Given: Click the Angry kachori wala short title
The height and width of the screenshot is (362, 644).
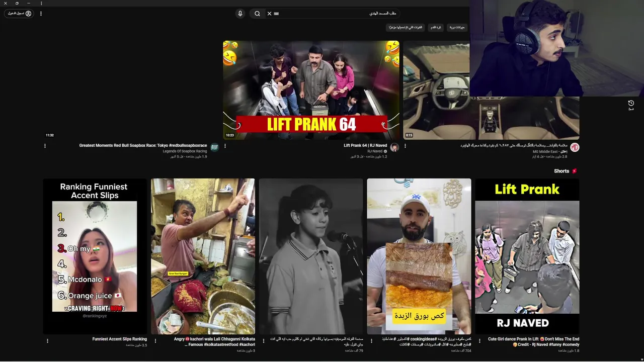Looking at the screenshot, I should [214, 342].
